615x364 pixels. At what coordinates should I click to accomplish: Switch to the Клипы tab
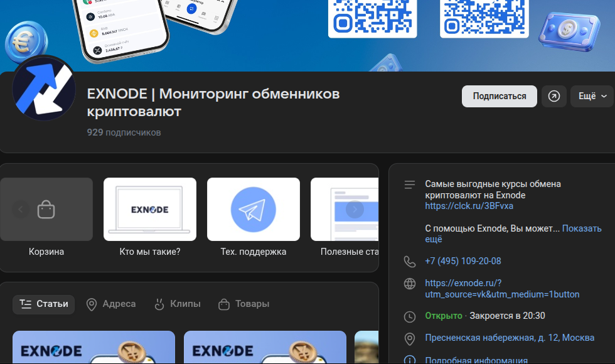(x=177, y=304)
